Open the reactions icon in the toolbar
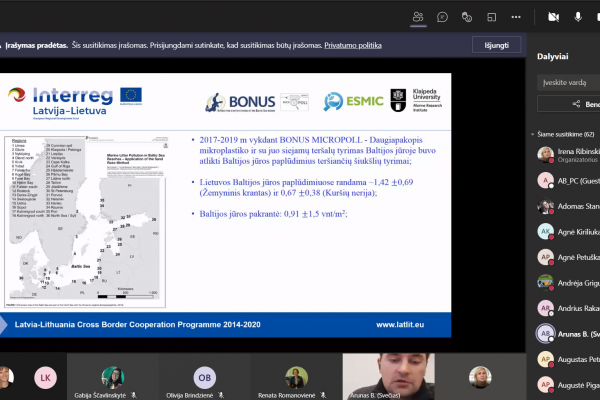 click(x=467, y=17)
